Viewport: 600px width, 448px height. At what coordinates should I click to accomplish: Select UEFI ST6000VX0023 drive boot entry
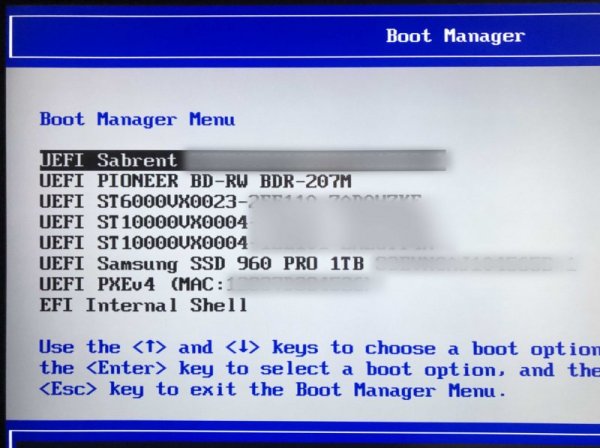tap(231, 202)
